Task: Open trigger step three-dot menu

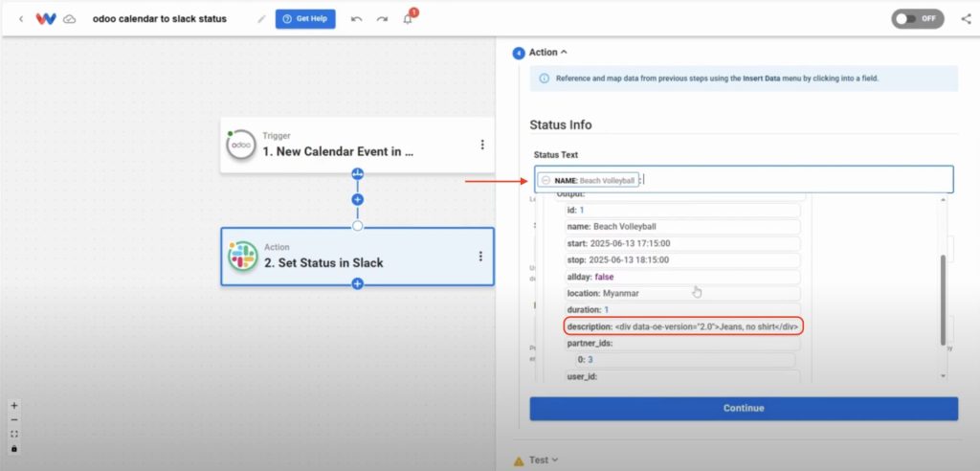Action: 482,145
